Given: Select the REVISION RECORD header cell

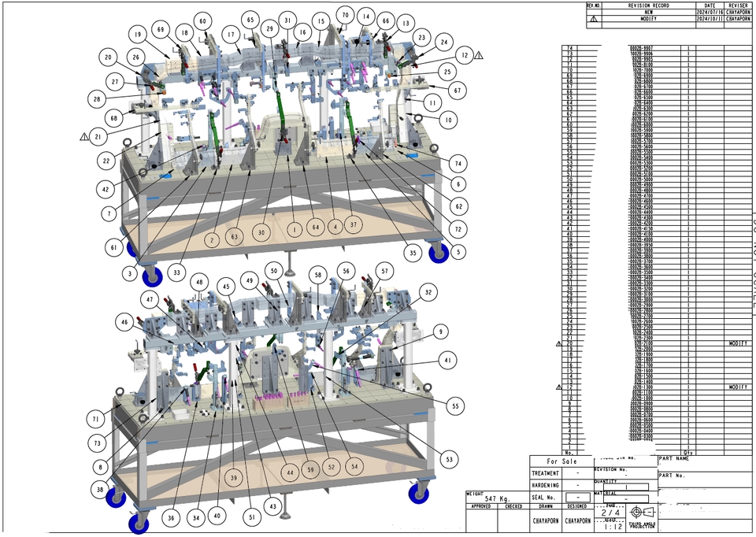Looking at the screenshot, I should [647, 6].
